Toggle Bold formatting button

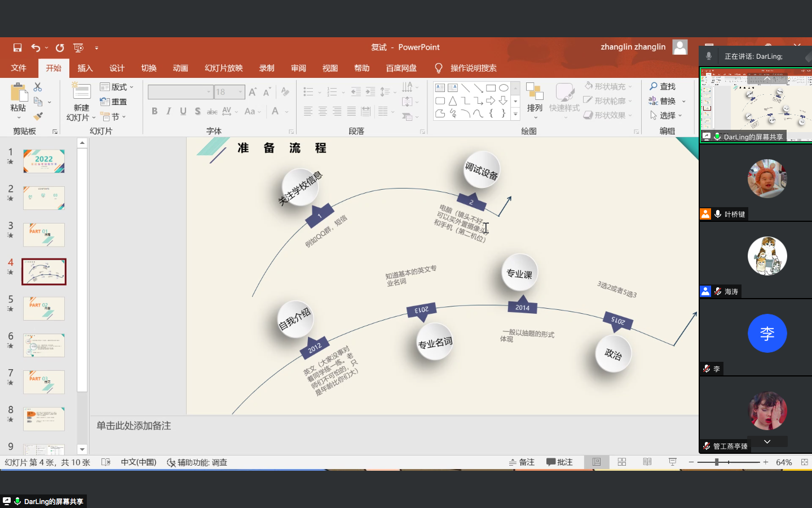[155, 111]
